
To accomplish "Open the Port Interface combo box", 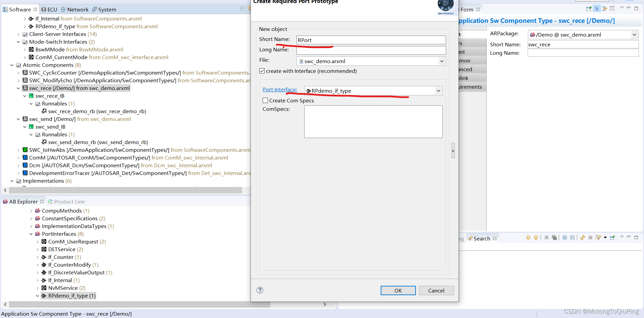I will pos(438,91).
